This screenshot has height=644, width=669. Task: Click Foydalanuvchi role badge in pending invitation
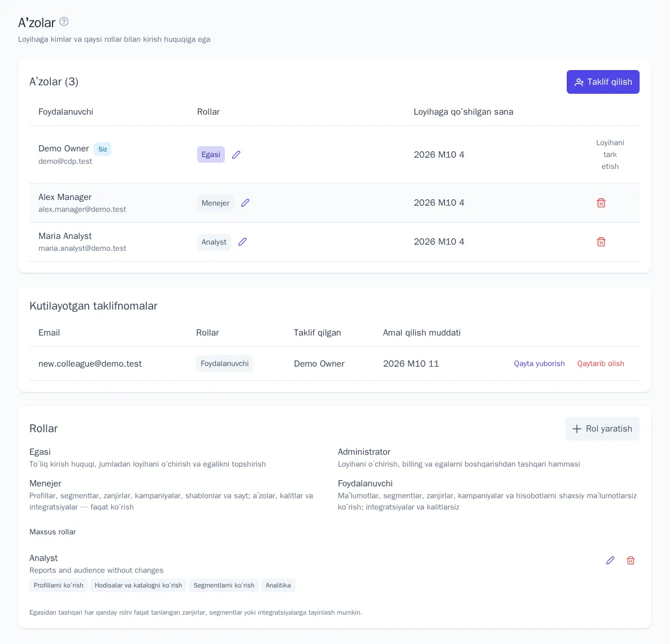(x=224, y=363)
